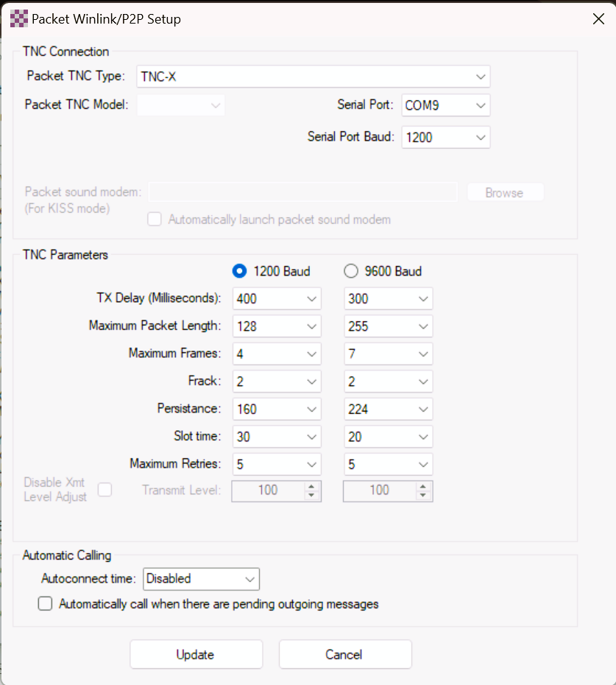The width and height of the screenshot is (616, 685).
Task: Open the 1200 Baud TX Delay dropdown
Action: click(311, 298)
